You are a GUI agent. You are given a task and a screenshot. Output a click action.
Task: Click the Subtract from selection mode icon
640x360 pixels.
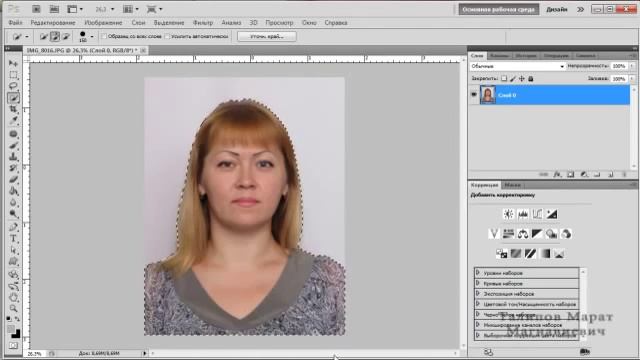coord(66,37)
